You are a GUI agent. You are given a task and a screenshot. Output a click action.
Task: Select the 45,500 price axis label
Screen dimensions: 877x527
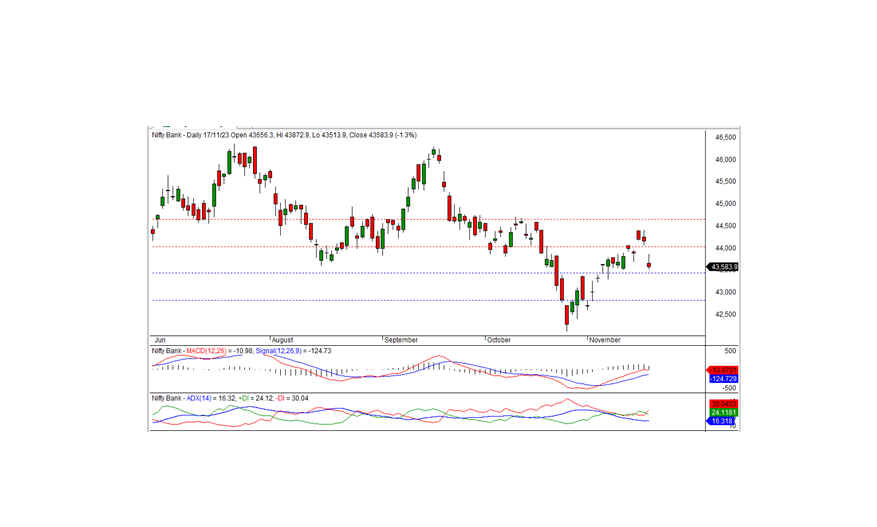pos(725,181)
